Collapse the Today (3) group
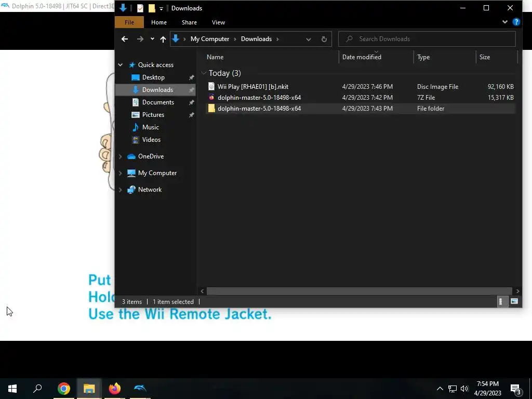532x399 pixels. click(x=204, y=73)
